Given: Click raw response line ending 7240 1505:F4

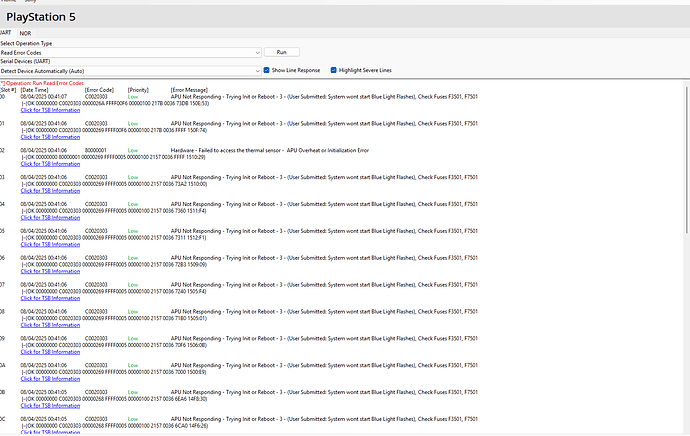Looking at the screenshot, I should [114, 292].
